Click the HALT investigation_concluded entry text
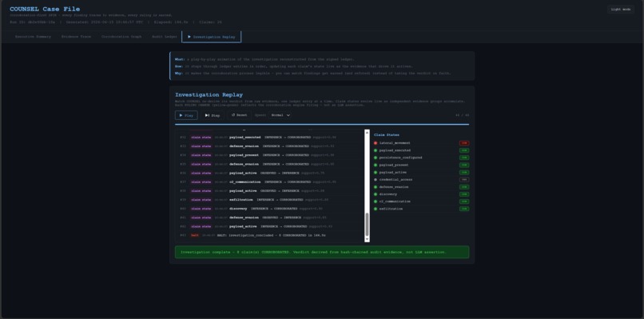 [x=271, y=235]
